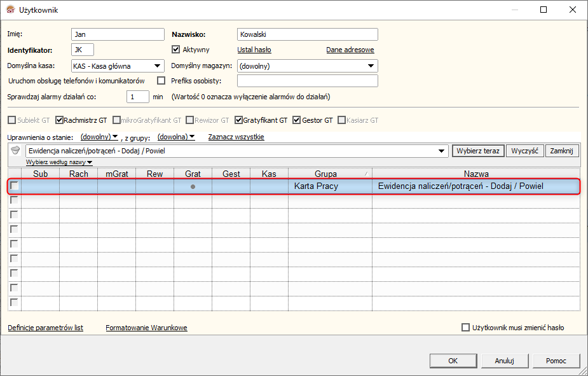588x376 pixels.
Task: Open the Dane adresowe link
Action: [x=350, y=50]
